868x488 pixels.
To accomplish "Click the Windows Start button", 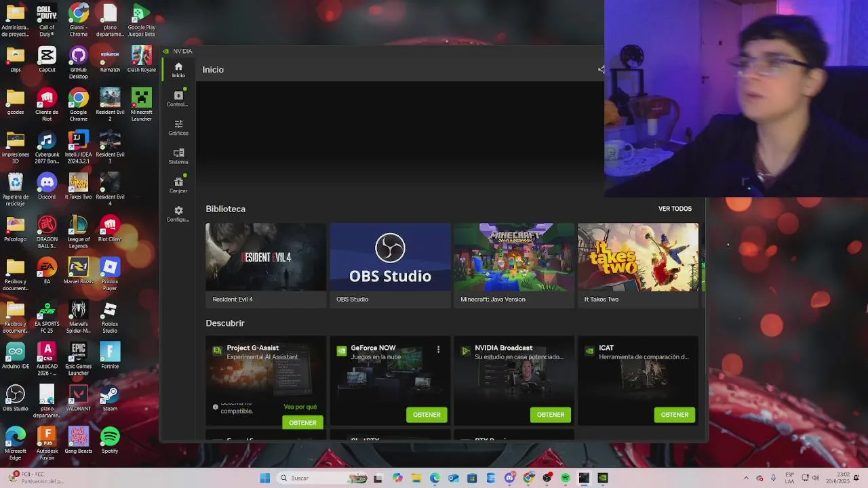I will pos(264,478).
